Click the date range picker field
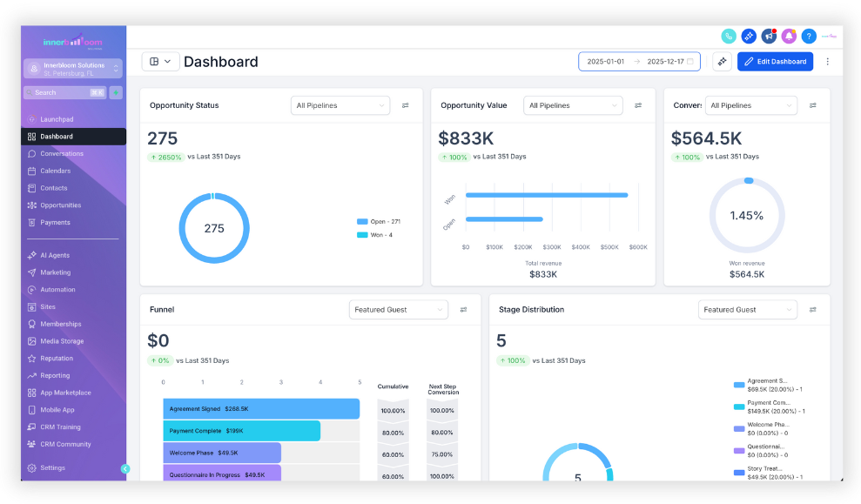This screenshot has width=861, height=504. pyautogui.click(x=639, y=62)
